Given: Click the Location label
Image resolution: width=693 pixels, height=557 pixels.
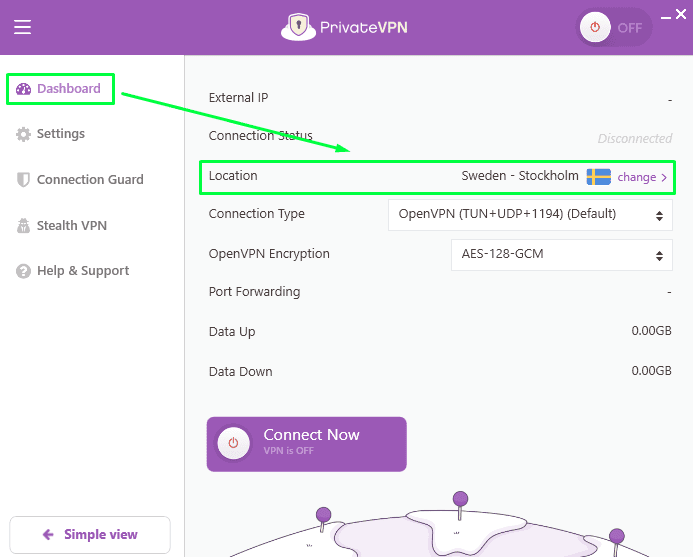Looking at the screenshot, I should point(233,176).
